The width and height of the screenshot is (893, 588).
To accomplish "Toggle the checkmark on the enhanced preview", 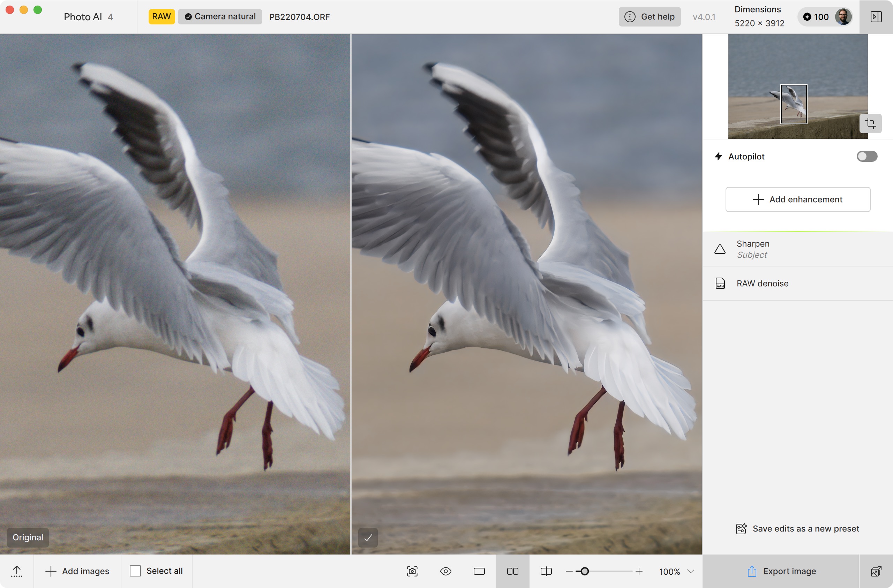I will point(368,537).
